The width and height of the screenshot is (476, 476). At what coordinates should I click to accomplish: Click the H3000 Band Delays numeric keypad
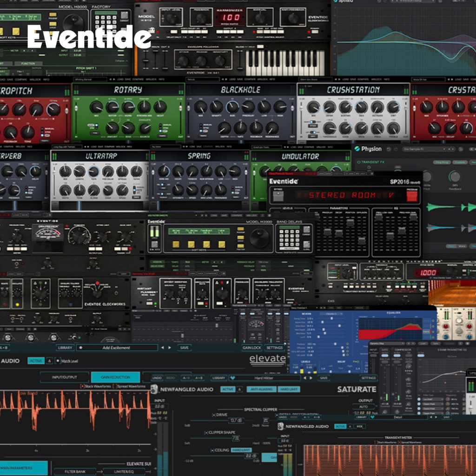pyautogui.click(x=289, y=238)
